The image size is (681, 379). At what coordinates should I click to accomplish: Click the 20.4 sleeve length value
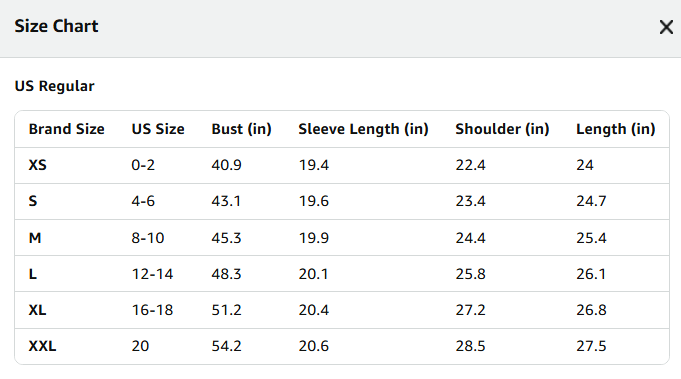pyautogui.click(x=314, y=310)
